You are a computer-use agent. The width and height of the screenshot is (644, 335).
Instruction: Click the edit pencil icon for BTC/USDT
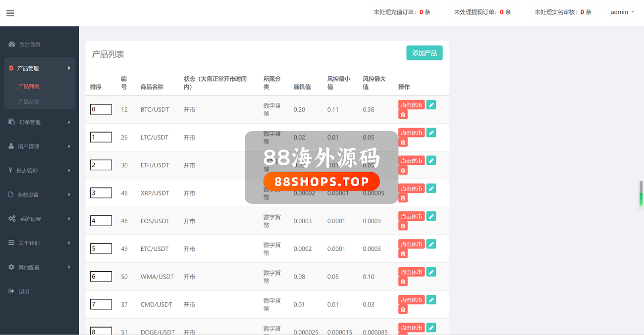(x=431, y=105)
